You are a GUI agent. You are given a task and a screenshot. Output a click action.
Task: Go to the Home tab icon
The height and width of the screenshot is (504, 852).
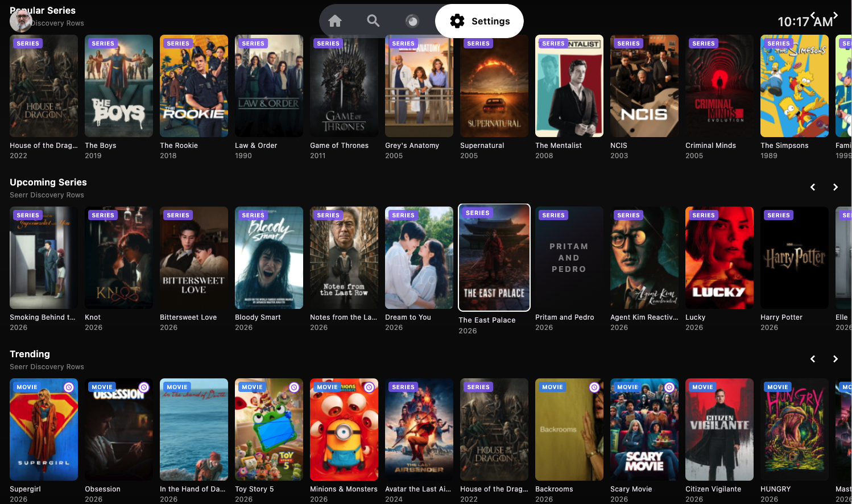tap(335, 21)
